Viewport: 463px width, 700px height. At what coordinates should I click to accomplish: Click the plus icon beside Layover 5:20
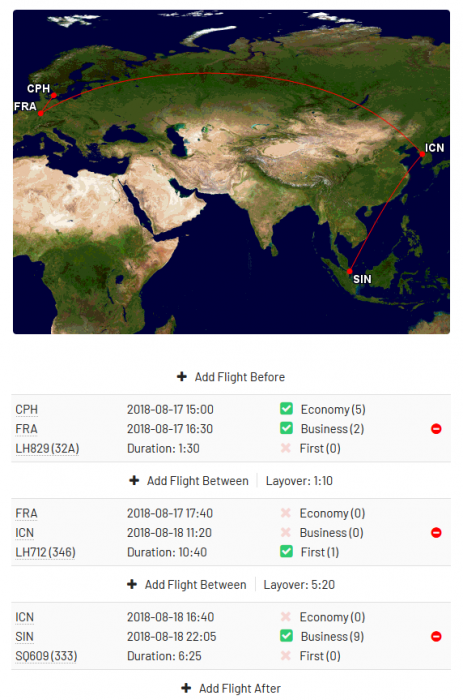pyautogui.click(x=132, y=584)
